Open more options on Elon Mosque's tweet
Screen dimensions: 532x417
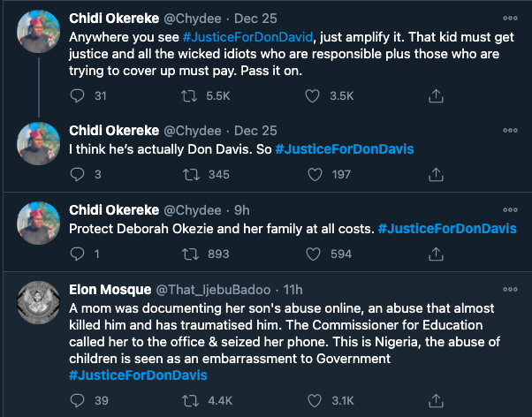click(x=511, y=289)
